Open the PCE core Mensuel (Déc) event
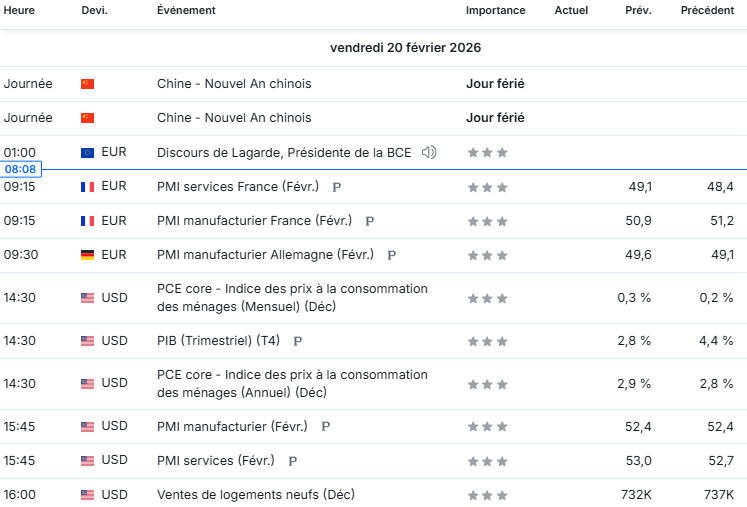This screenshot has width=747, height=507. [293, 298]
